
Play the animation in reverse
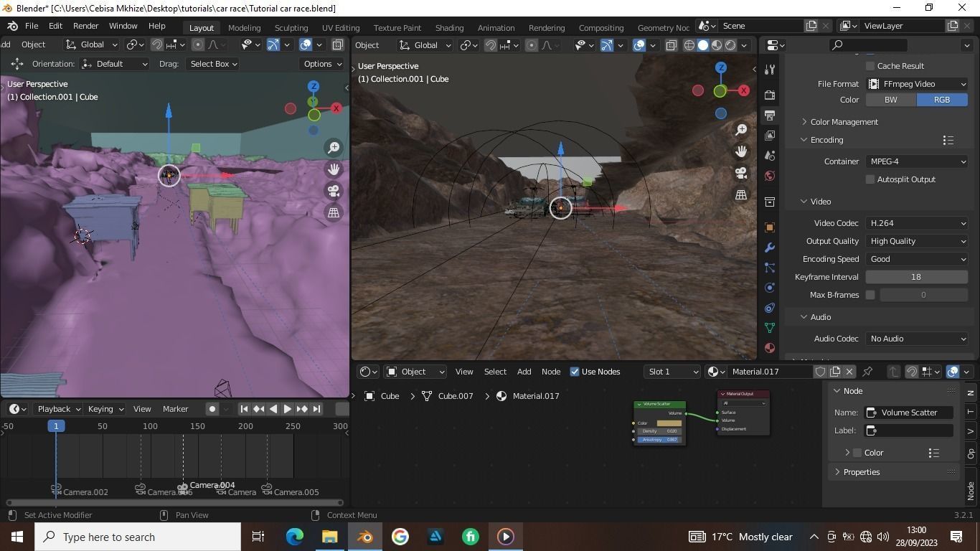pos(273,409)
